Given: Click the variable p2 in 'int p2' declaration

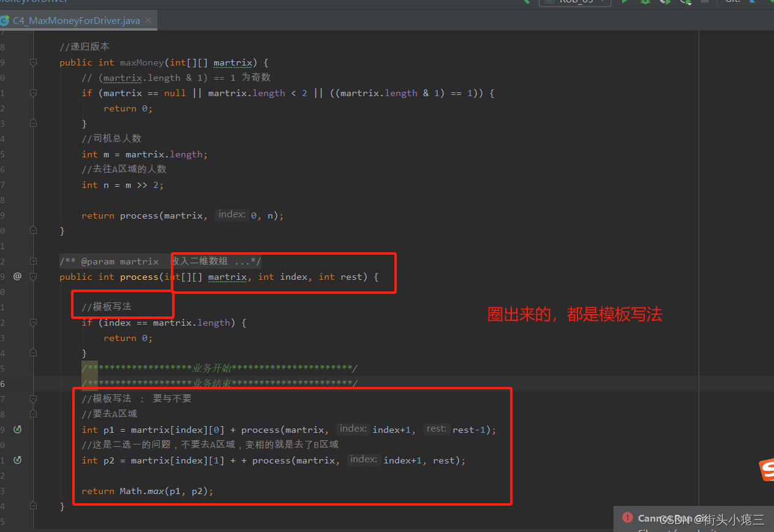Looking at the screenshot, I should [109, 460].
